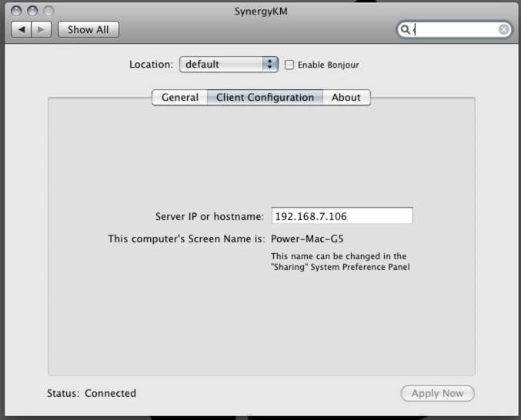Screen dimensions: 521x420
Task: Click the Server IP or hostname field
Action: 342,216
